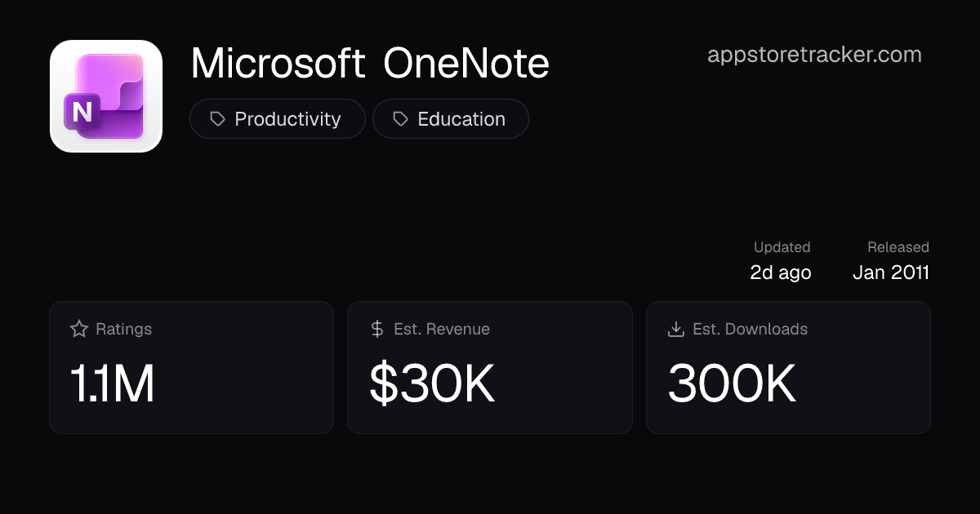Click the Ratings label text

(x=124, y=329)
